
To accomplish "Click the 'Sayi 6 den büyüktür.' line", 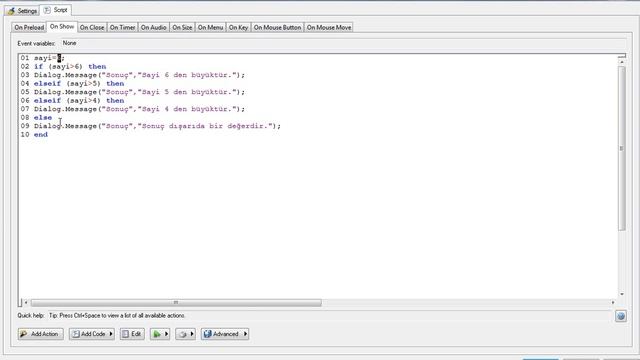I will (140, 75).
